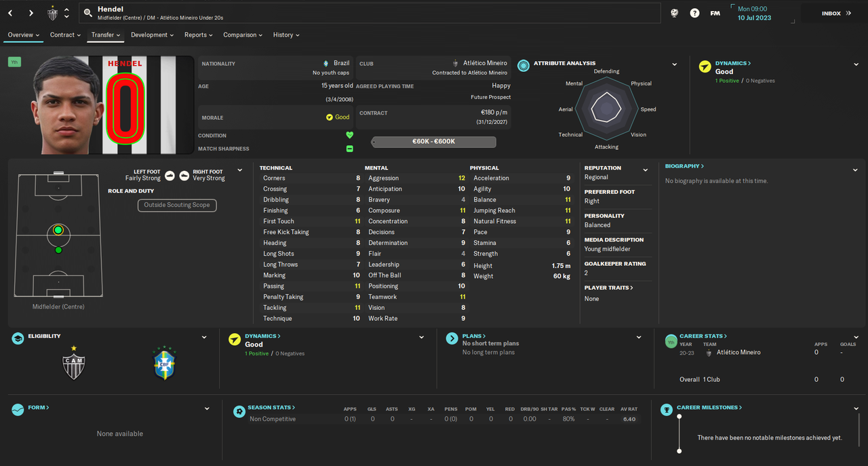Click the Eligibility graduation cap icon
Screen dimensions: 868x466
(x=18, y=338)
